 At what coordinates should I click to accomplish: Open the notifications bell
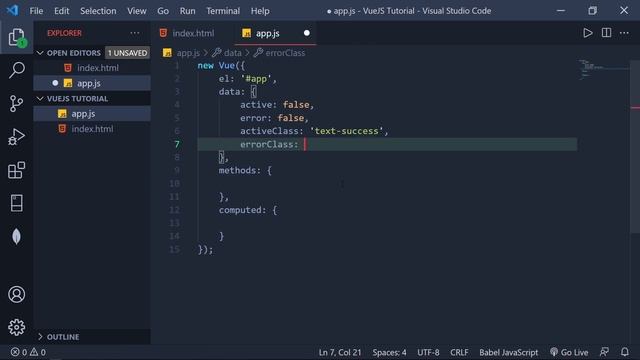tap(624, 352)
